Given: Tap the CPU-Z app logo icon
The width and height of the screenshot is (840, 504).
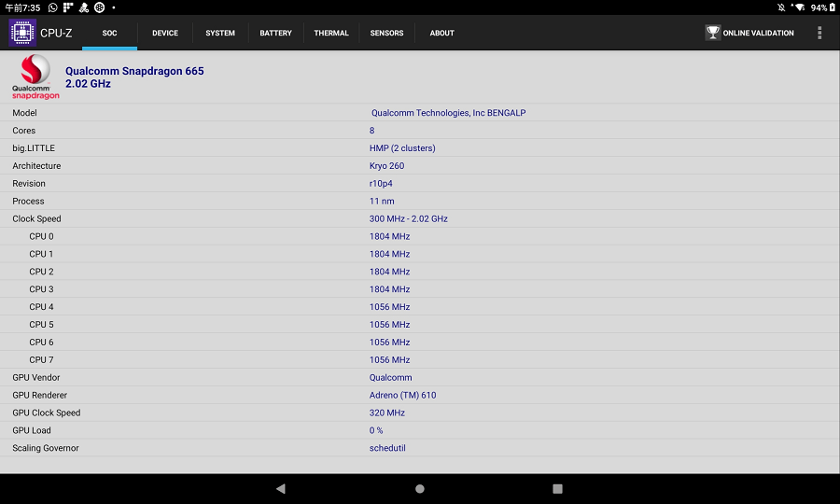Looking at the screenshot, I should (22, 33).
